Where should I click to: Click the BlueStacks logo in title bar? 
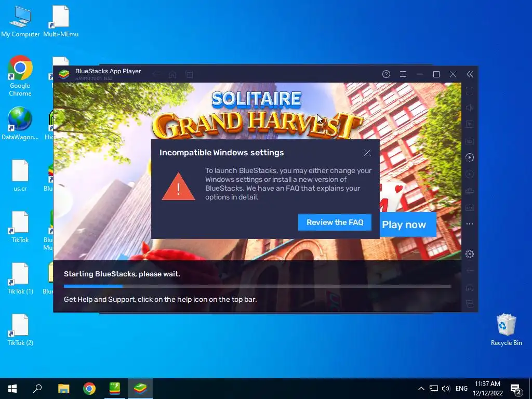(64, 74)
